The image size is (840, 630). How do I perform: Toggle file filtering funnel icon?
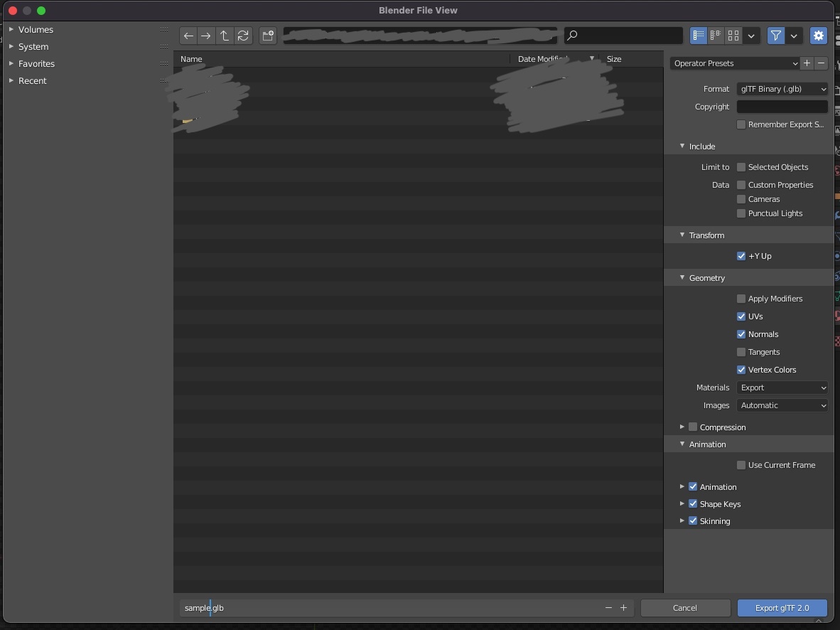[x=776, y=36]
